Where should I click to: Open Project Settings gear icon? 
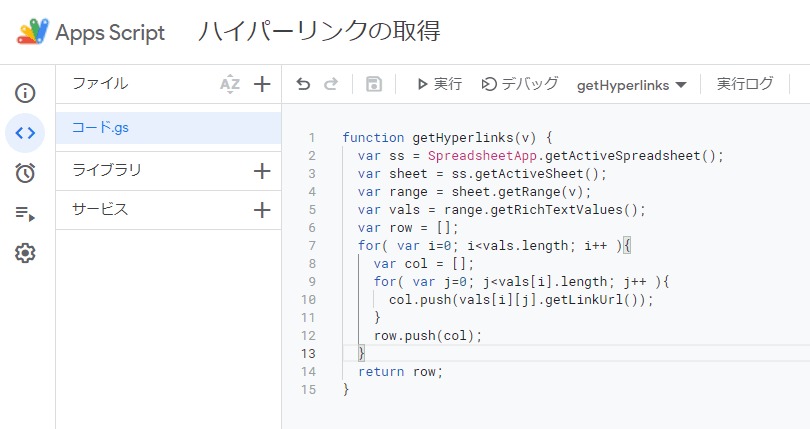click(x=26, y=253)
